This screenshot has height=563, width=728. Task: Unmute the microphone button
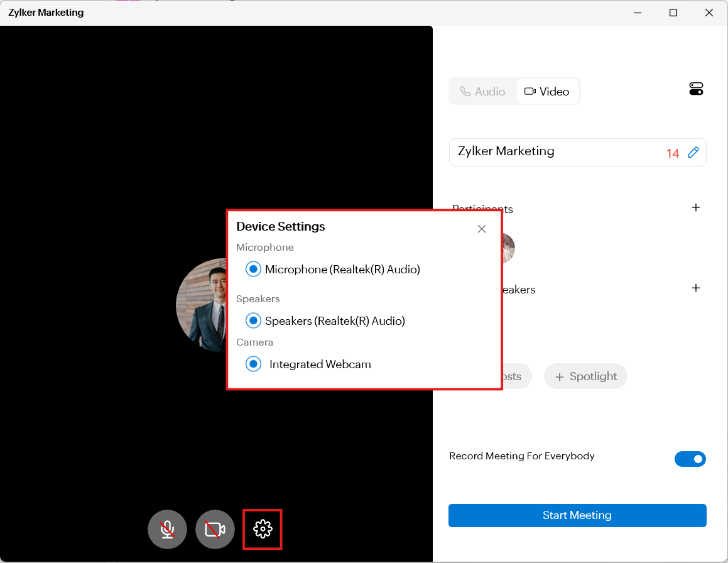(167, 529)
